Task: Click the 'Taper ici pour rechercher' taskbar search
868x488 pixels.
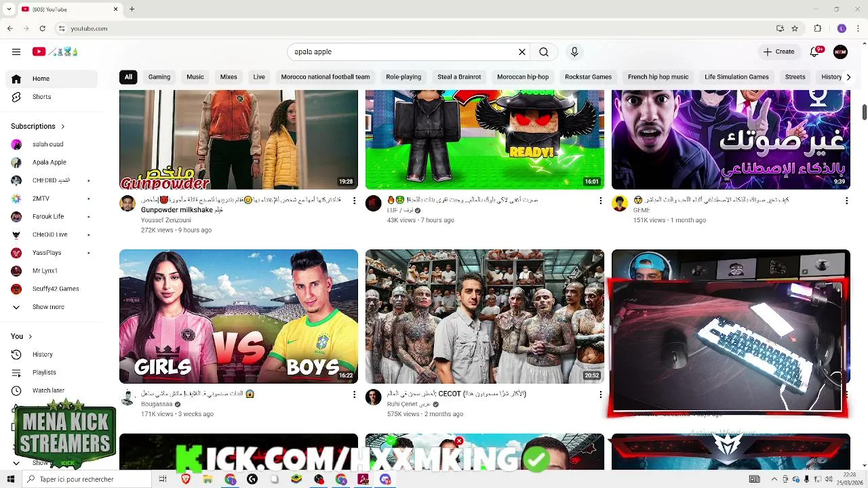Action: click(x=86, y=479)
